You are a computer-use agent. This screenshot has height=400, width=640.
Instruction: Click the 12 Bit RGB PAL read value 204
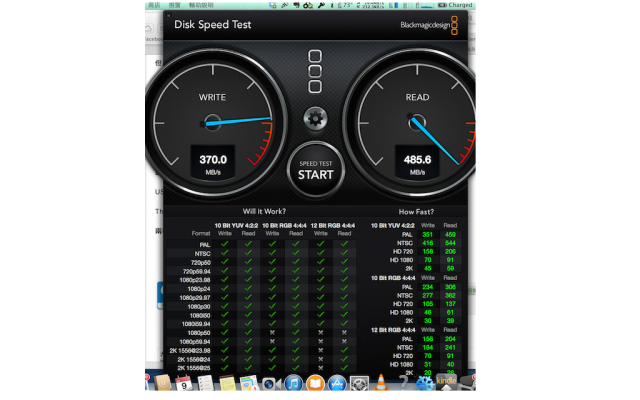click(x=450, y=339)
